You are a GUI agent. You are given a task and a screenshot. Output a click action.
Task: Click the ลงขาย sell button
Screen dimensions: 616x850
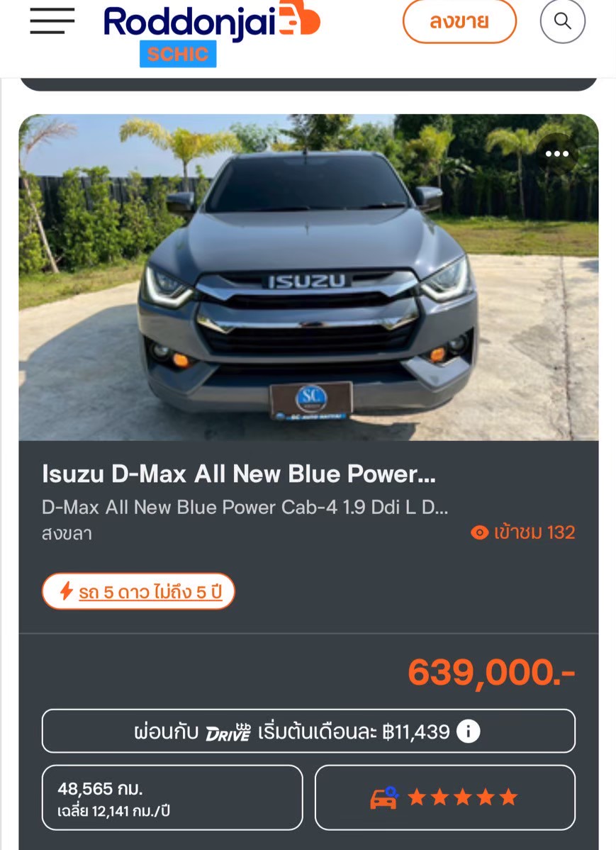tap(459, 21)
